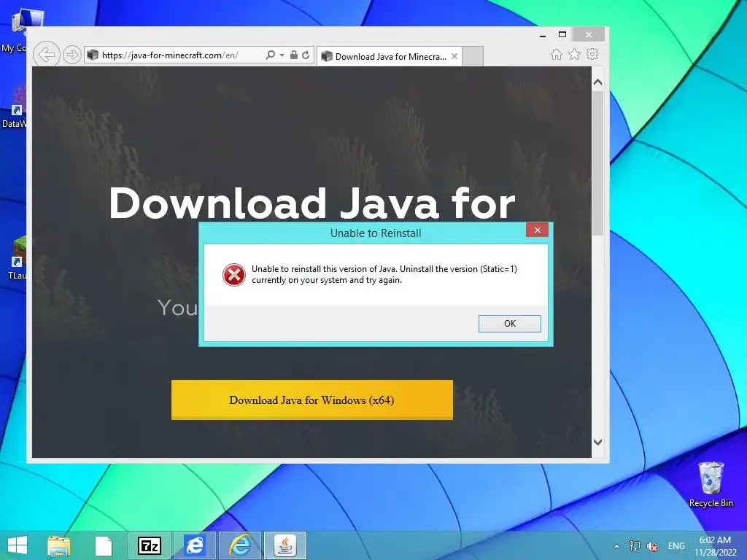Click OK in the Unable to Reinstall dialog
Viewport: 747px width, 560px height.
(509, 323)
